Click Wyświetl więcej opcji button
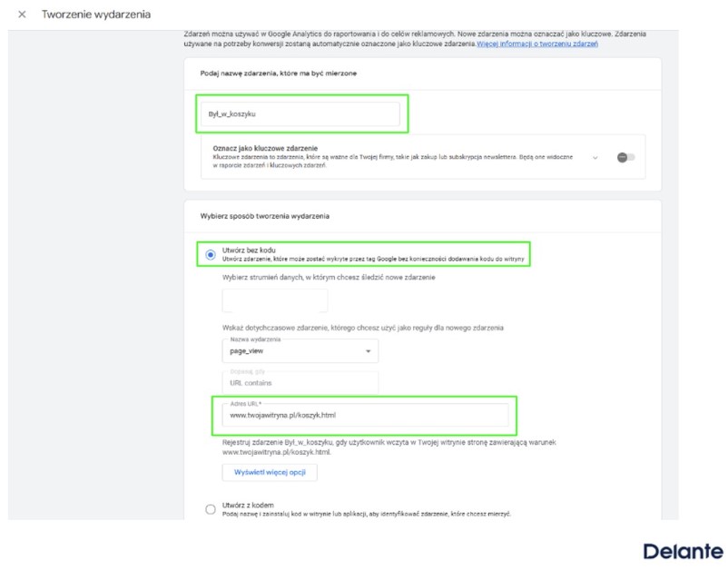Viewport: 728px width, 570px height. pyautogui.click(x=270, y=472)
